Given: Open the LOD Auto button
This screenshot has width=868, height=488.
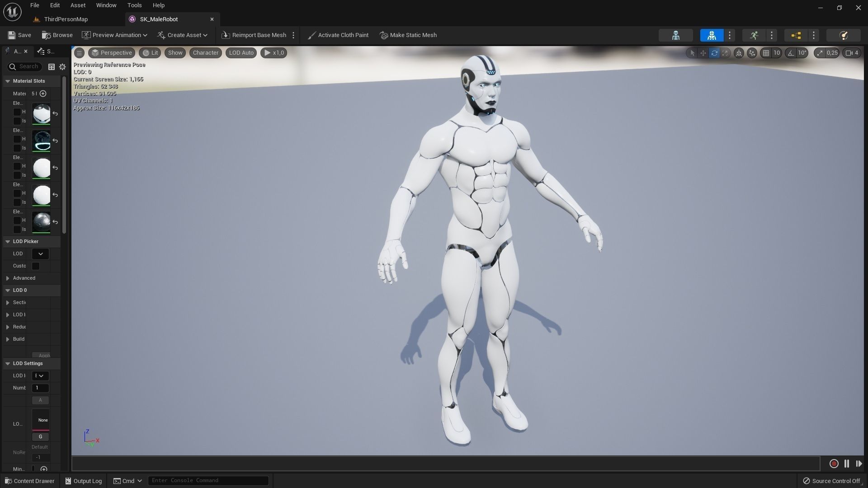Looking at the screenshot, I should pos(241,53).
